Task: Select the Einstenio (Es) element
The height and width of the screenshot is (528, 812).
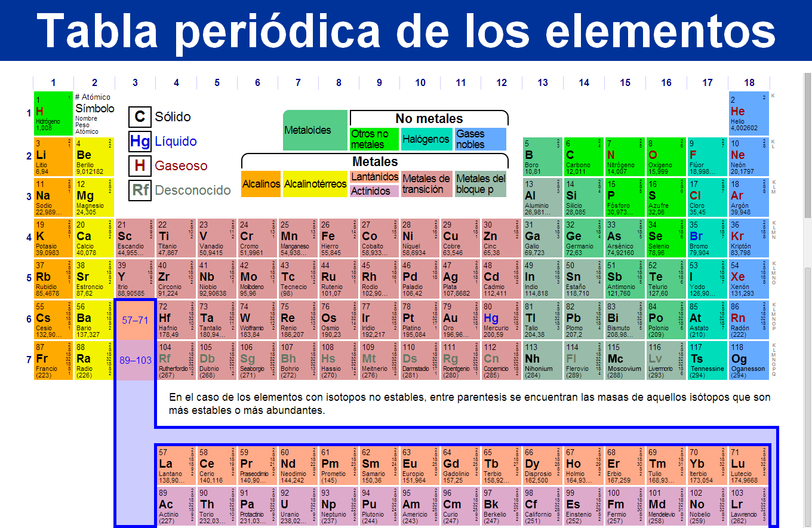Action: 583,506
